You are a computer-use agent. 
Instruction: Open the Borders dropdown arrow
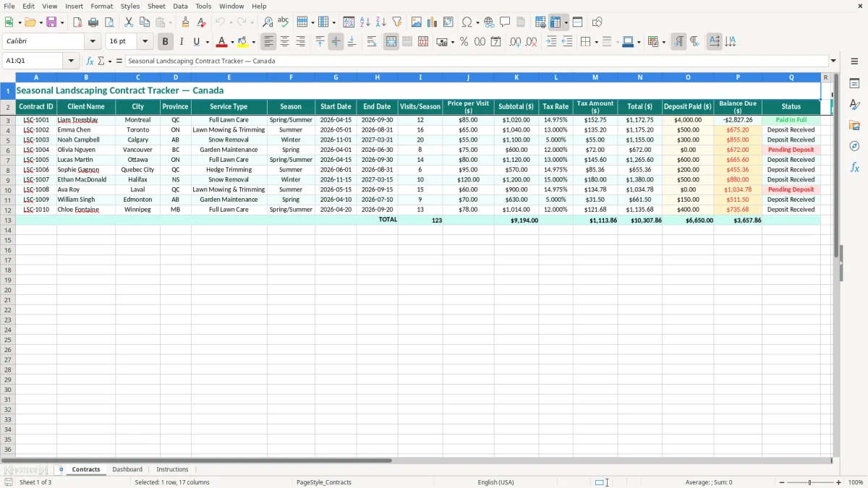[596, 42]
